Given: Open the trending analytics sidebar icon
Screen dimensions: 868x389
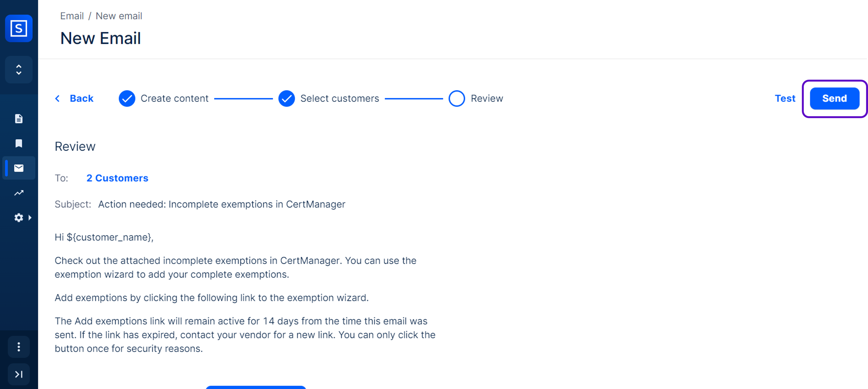Looking at the screenshot, I should pyautogui.click(x=18, y=193).
